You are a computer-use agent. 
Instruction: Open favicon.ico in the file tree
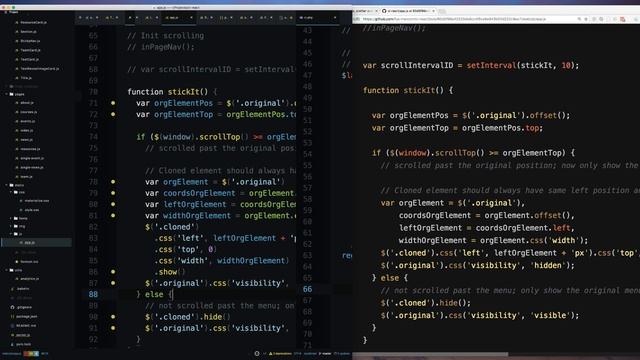pos(29,262)
